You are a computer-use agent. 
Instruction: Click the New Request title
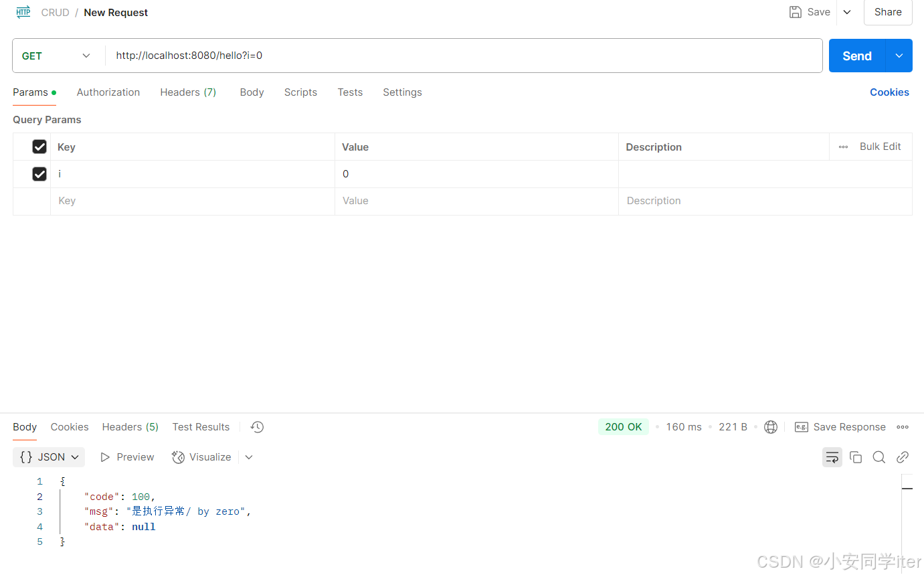point(116,12)
